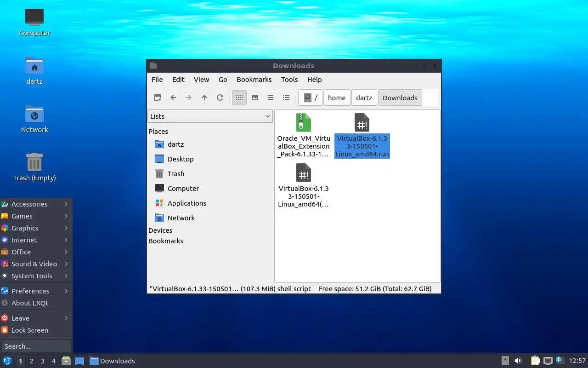Open the View menu

(x=201, y=80)
